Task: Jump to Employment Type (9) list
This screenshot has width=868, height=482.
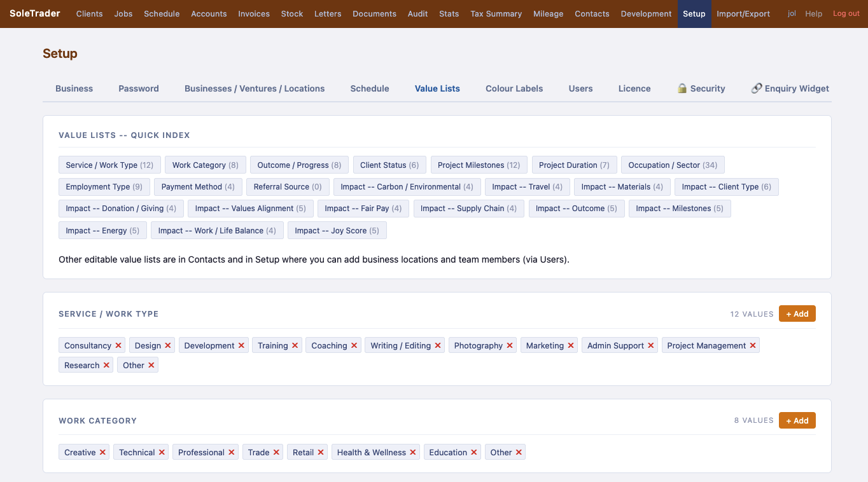Action: click(104, 187)
